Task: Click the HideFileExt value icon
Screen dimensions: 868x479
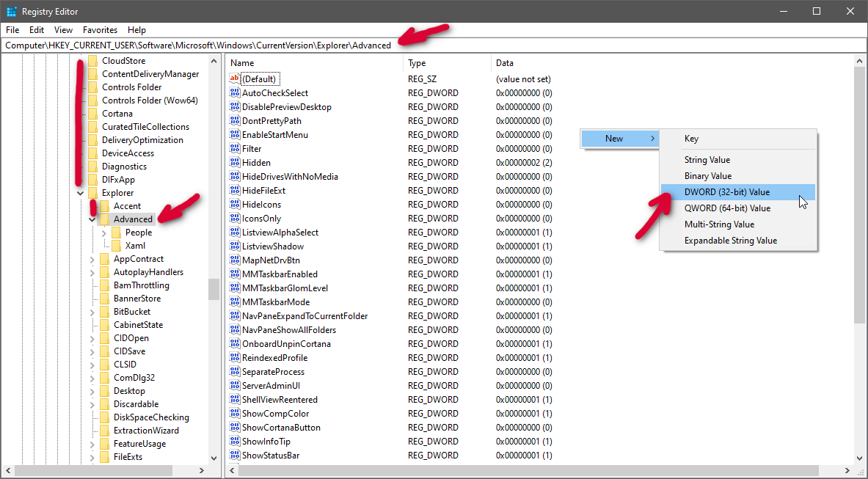Action: point(235,190)
